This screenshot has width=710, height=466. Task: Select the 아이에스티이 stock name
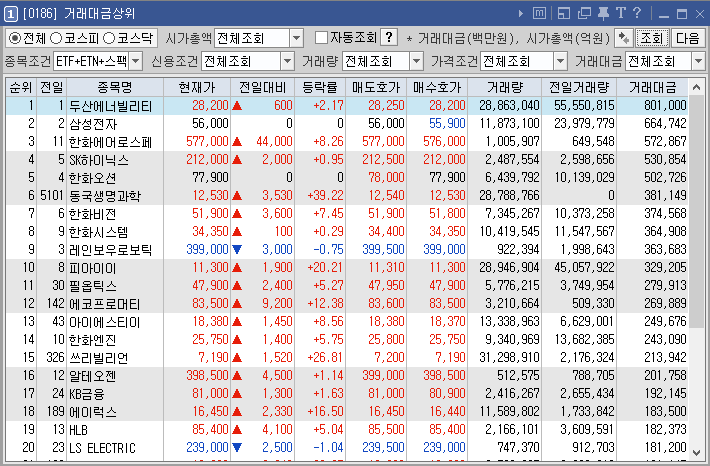tap(105, 322)
